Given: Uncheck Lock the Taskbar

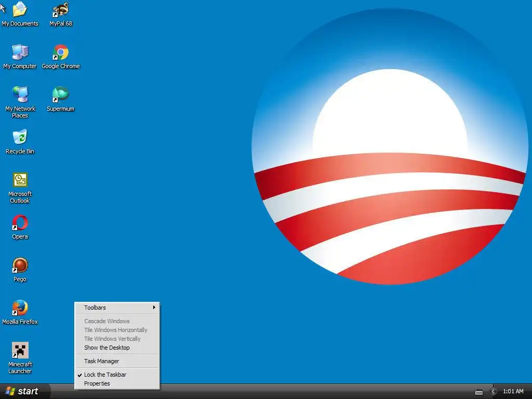Looking at the screenshot, I should click(117, 375).
